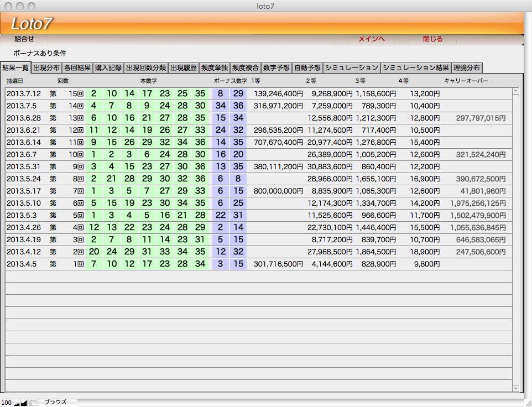532x407 pixels.
Task: Open the シミュレーション結果 tab
Action: point(416,68)
